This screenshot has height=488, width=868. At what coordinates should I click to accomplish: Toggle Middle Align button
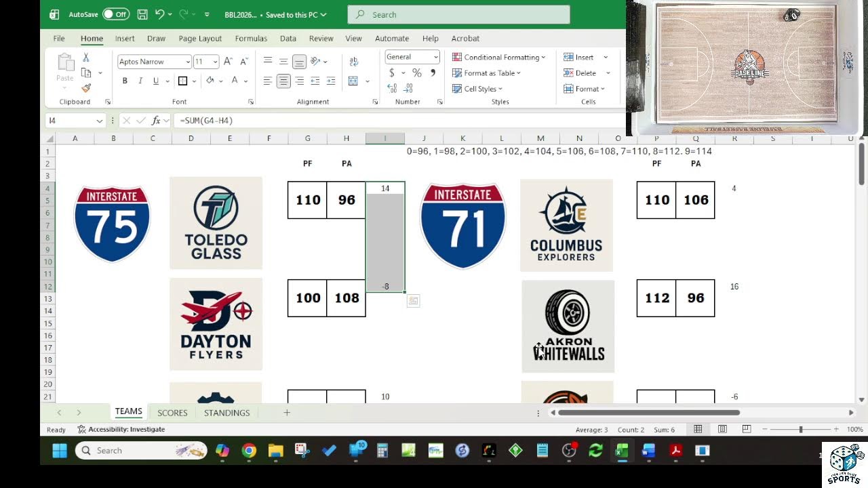point(283,62)
